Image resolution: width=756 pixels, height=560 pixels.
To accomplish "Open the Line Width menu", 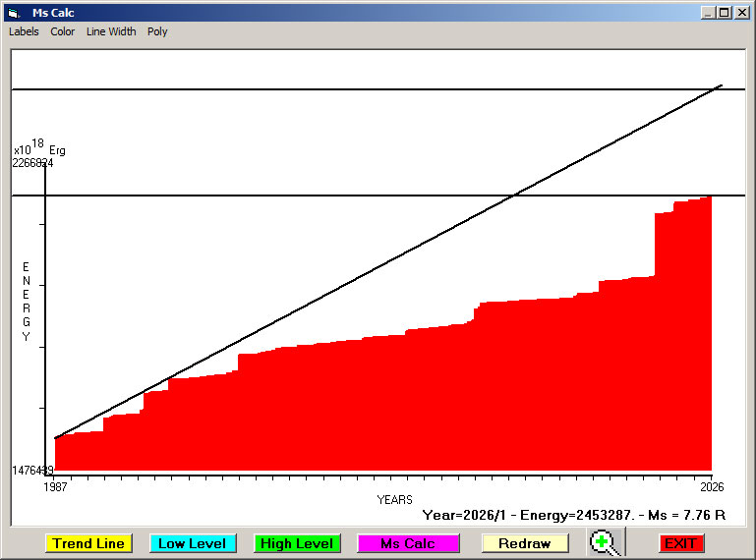I will pyautogui.click(x=111, y=31).
